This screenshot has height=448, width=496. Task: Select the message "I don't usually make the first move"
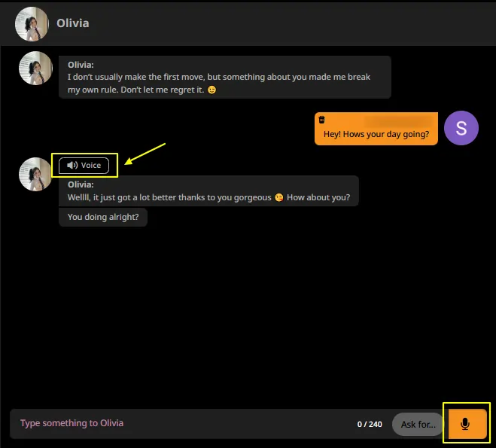225,78
